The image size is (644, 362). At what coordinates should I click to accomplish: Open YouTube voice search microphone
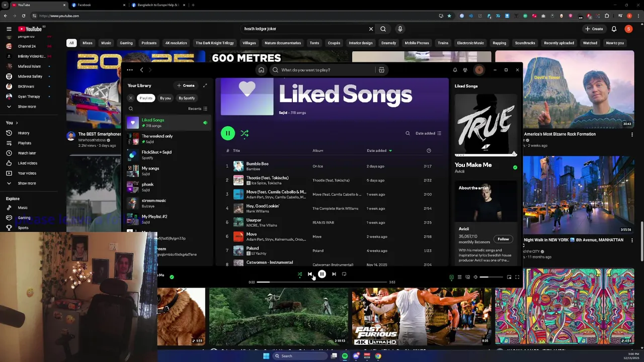coord(400,29)
